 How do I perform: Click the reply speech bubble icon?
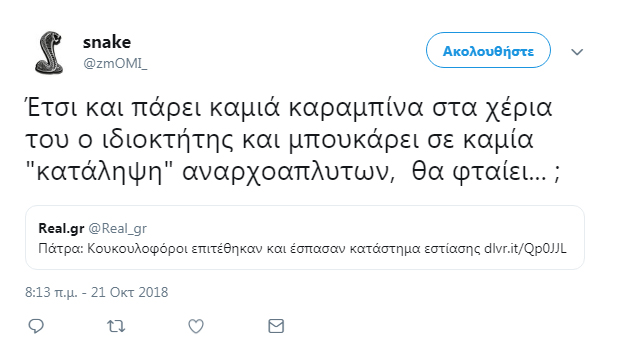36,326
